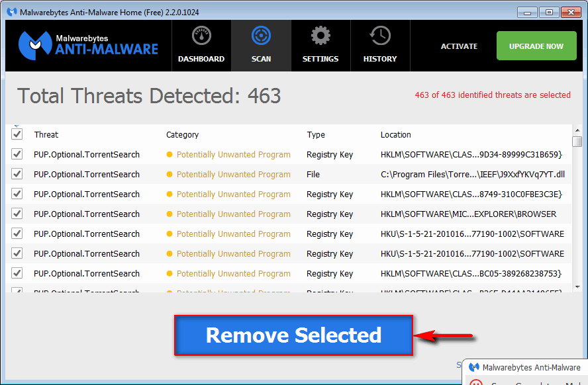This screenshot has height=385, width=588.
Task: Click 'Registry Key' type in the 9D34-89999C31B659} row
Action: [330, 155]
